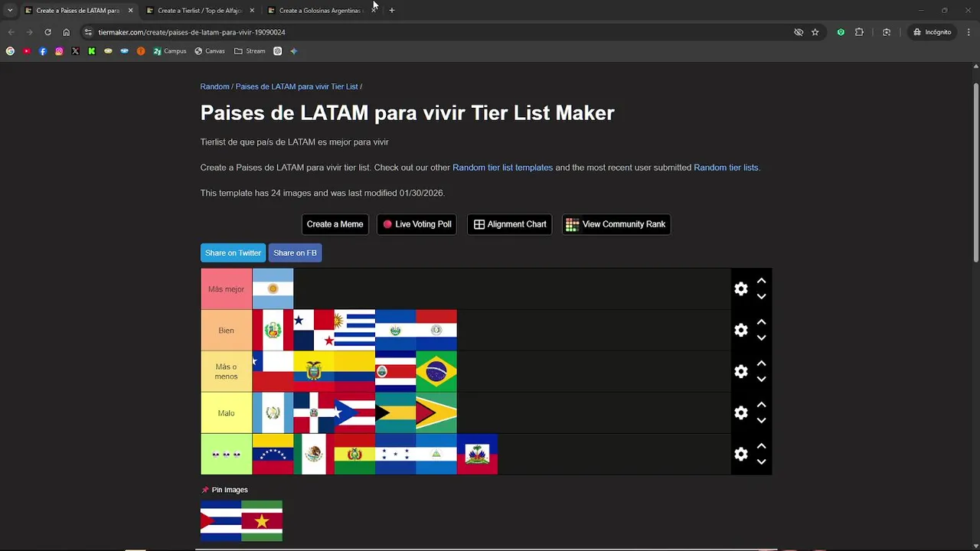The image size is (980, 551).
Task: Switch to Create a Golosinas Argentinas tab
Action: pos(319,11)
